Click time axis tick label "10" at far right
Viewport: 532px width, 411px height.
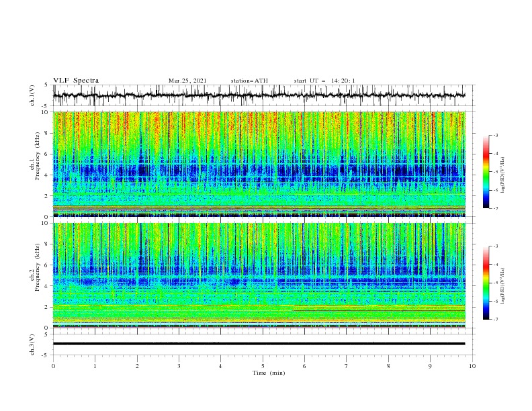tap(472, 366)
